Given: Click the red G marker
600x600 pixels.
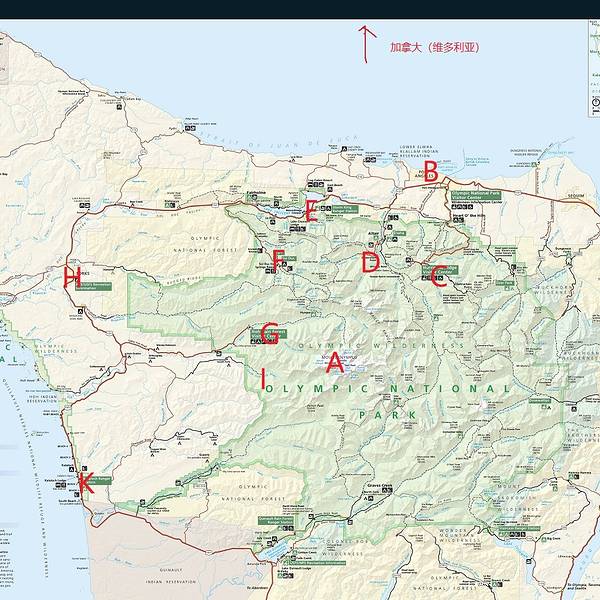Looking at the screenshot, I should coord(269,336).
